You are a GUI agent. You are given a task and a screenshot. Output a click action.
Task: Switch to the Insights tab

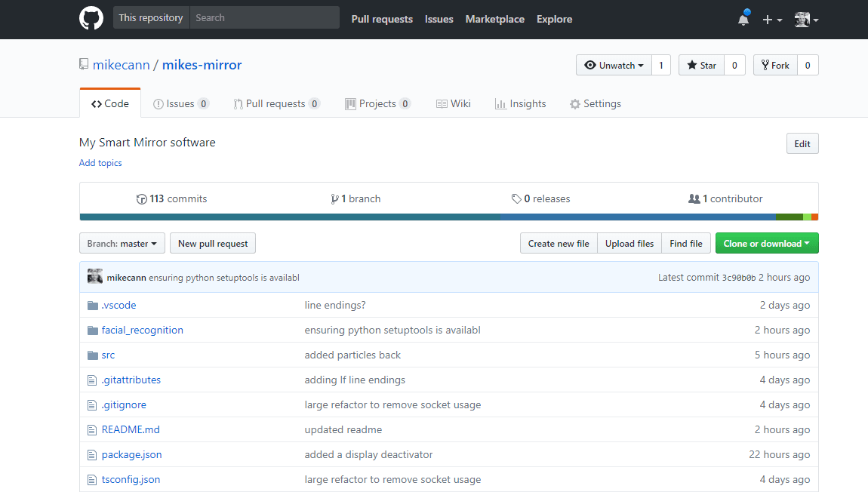pos(520,104)
